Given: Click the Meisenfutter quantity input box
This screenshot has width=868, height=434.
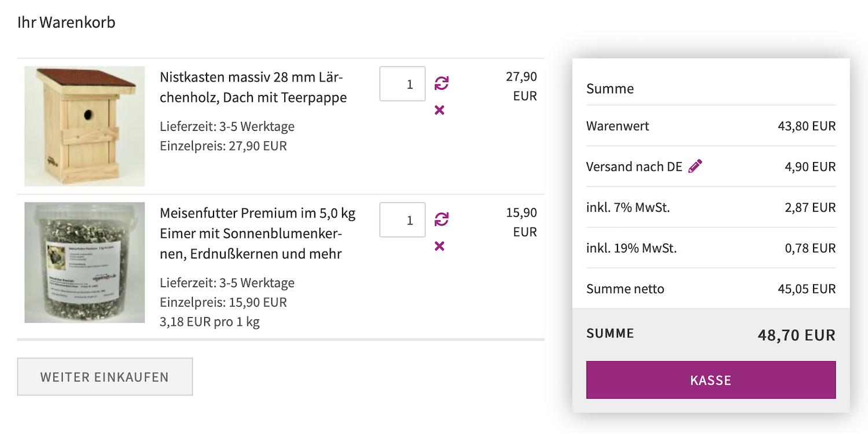Looking at the screenshot, I should (403, 220).
